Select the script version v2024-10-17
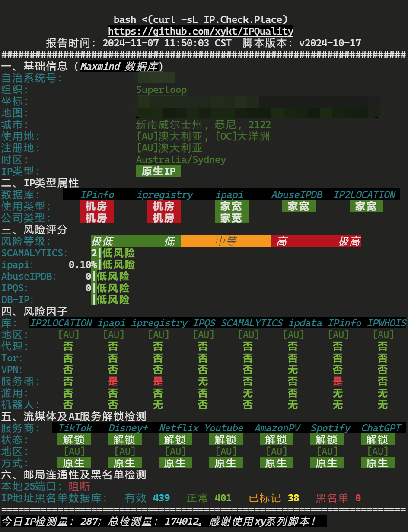Screen dimensions: 408x532 coord(330,43)
